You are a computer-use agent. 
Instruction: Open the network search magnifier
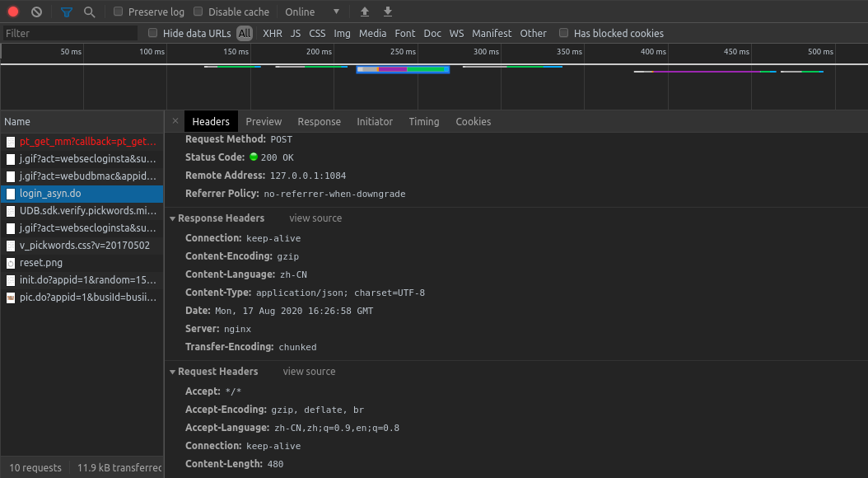point(89,12)
